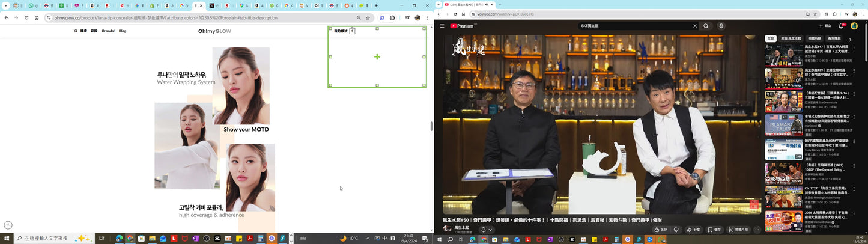Open the 風生水起 channel avatar

[447, 229]
